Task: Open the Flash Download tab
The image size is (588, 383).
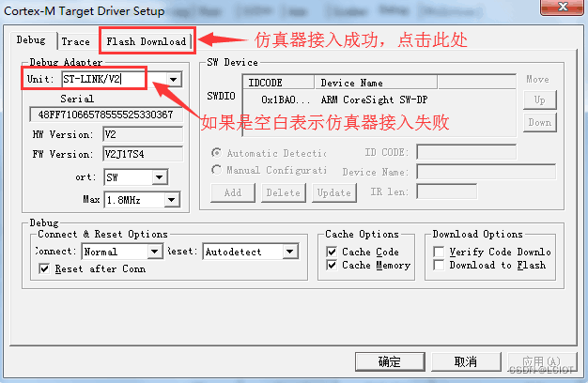Action: click(146, 41)
